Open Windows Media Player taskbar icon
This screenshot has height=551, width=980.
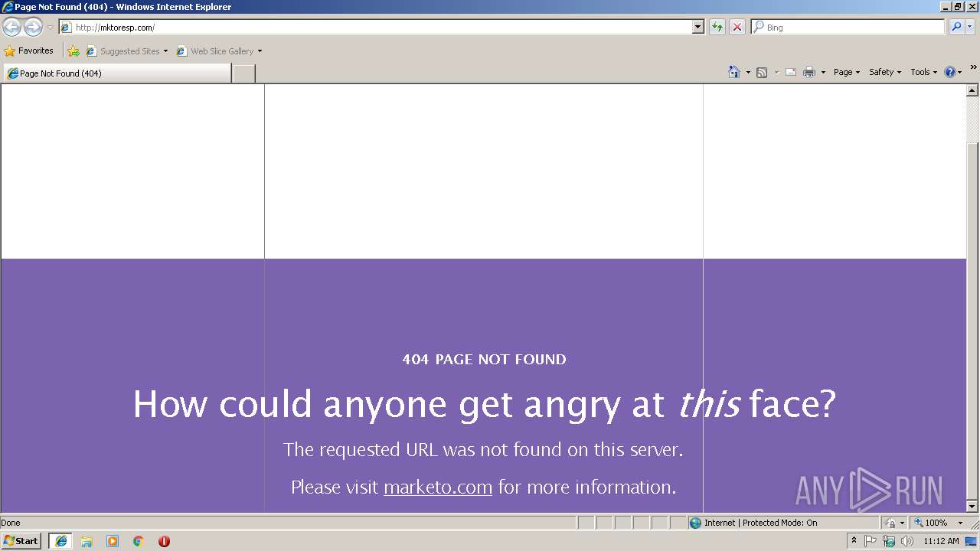tap(113, 541)
